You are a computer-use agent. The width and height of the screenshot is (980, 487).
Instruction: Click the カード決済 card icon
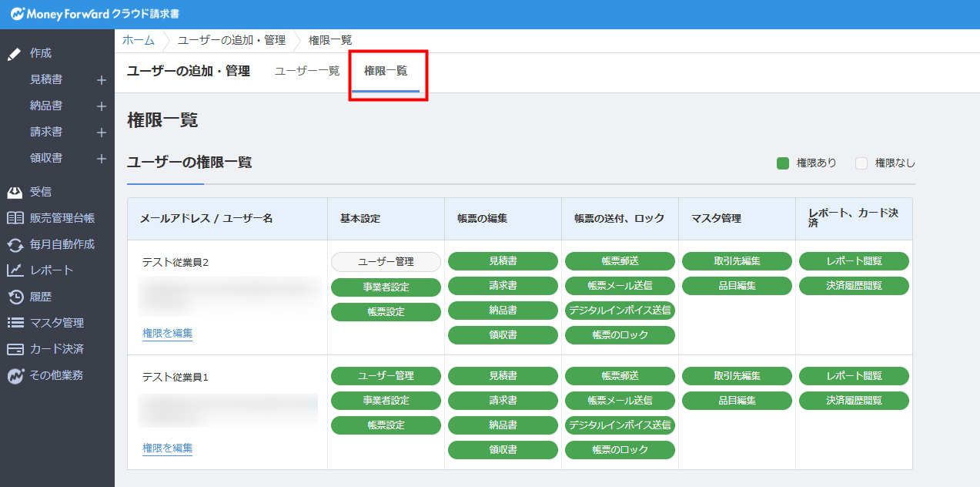point(15,349)
